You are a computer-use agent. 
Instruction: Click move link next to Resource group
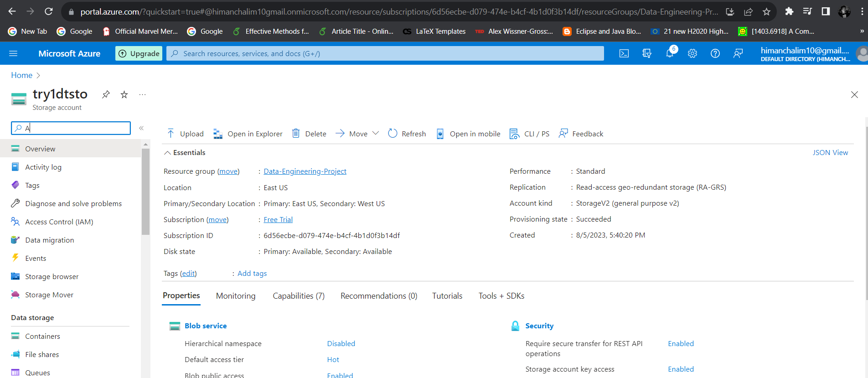click(x=228, y=171)
